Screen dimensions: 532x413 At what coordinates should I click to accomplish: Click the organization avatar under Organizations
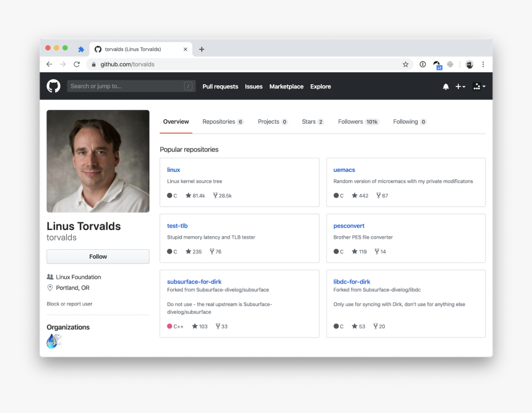[54, 341]
